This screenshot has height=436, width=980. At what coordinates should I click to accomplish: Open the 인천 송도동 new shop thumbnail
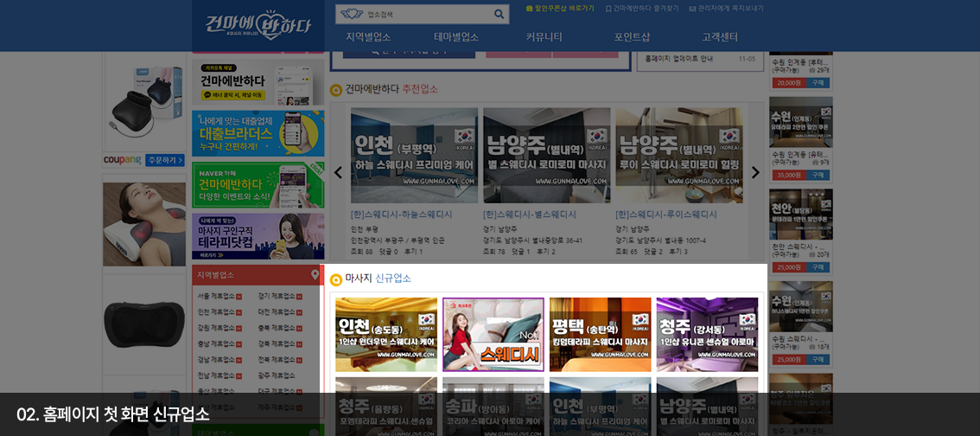point(386,335)
